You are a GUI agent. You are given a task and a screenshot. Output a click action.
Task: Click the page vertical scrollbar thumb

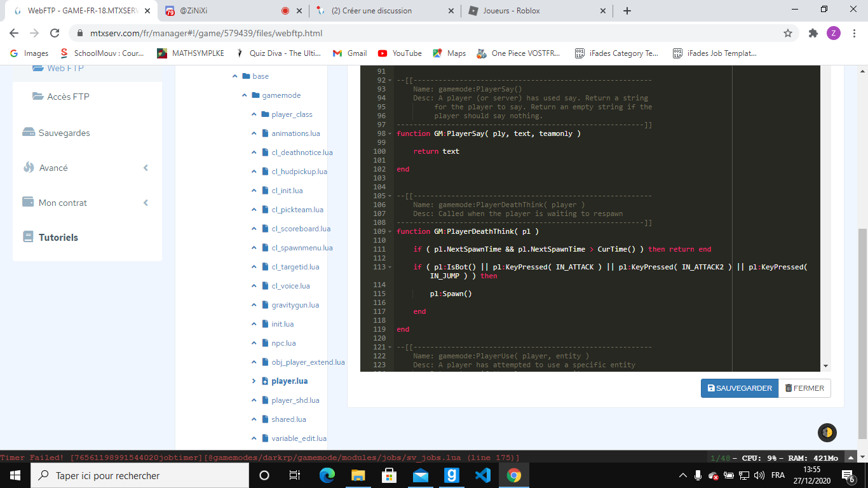[x=862, y=332]
